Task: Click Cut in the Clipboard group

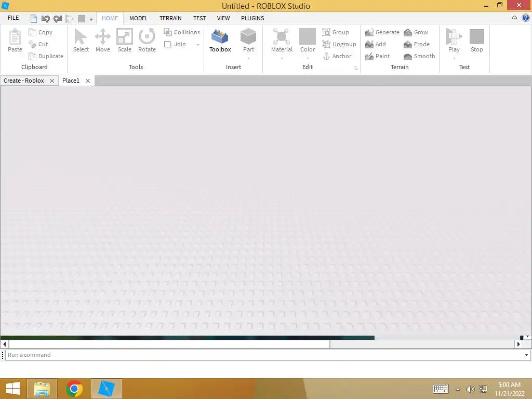Action: click(x=38, y=44)
